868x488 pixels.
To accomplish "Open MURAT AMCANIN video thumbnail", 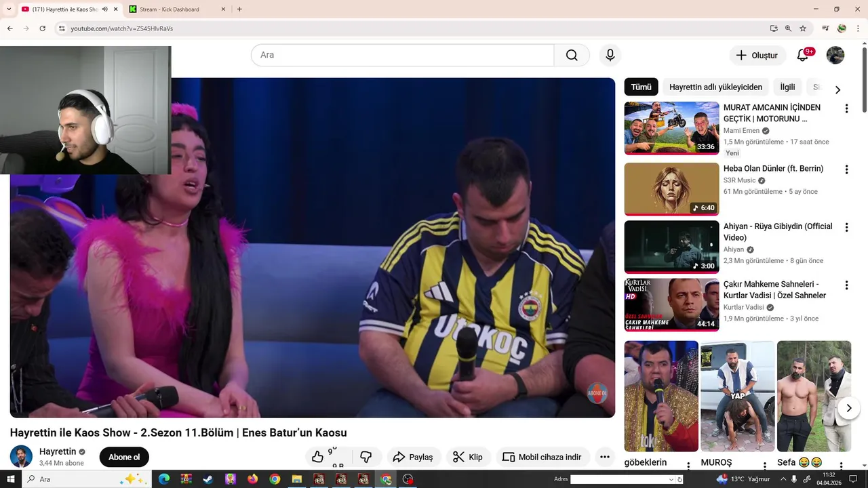I will tap(671, 128).
